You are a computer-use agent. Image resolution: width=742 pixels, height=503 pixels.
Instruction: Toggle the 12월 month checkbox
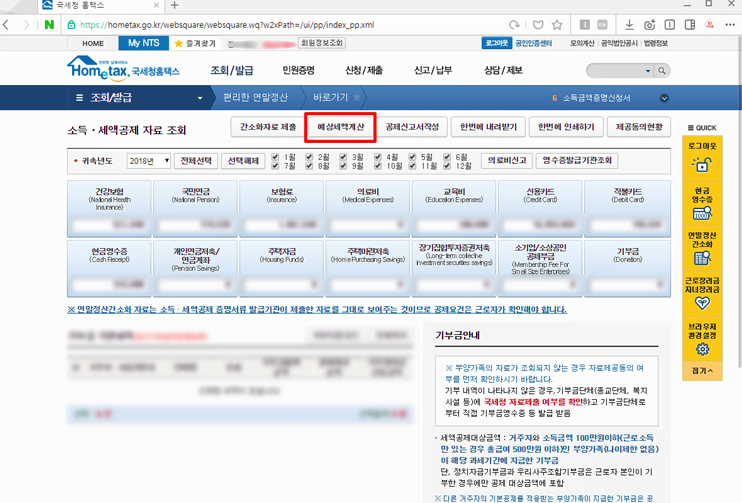[447, 166]
